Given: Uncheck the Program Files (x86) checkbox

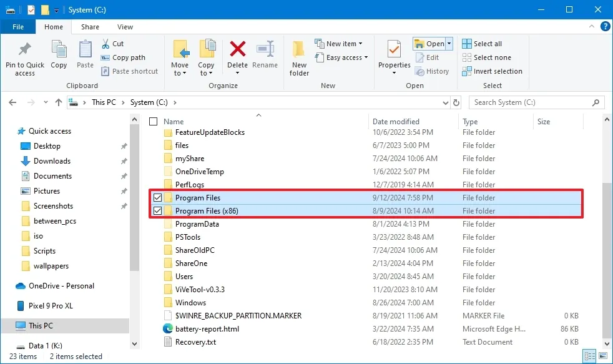Looking at the screenshot, I should click(158, 210).
